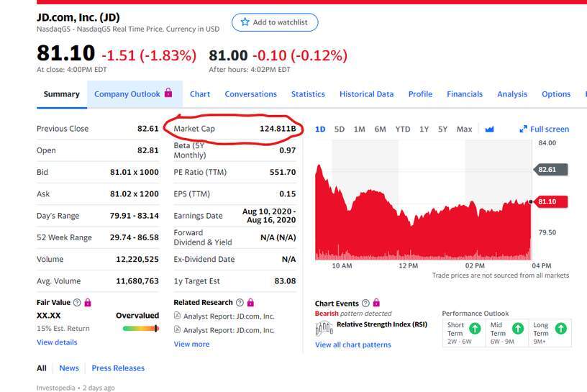Select the 6M chart range

tap(380, 129)
